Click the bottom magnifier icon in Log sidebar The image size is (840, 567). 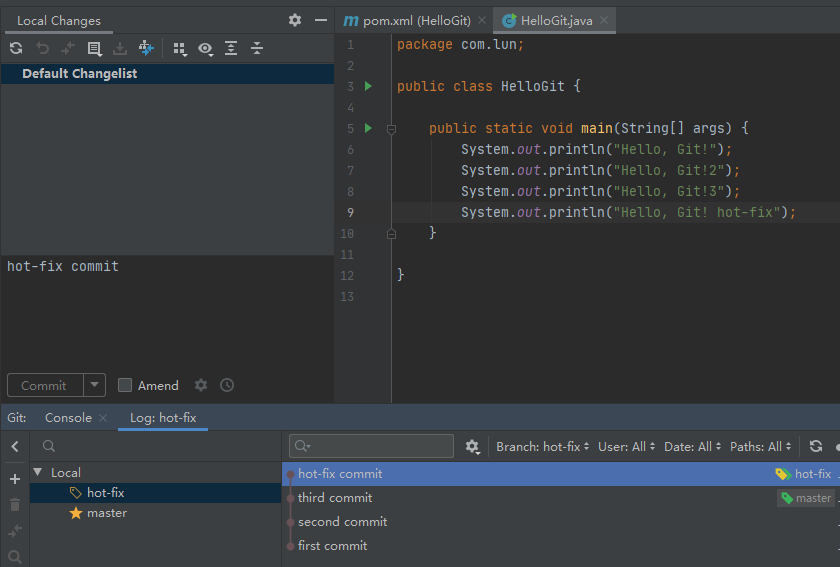15,557
